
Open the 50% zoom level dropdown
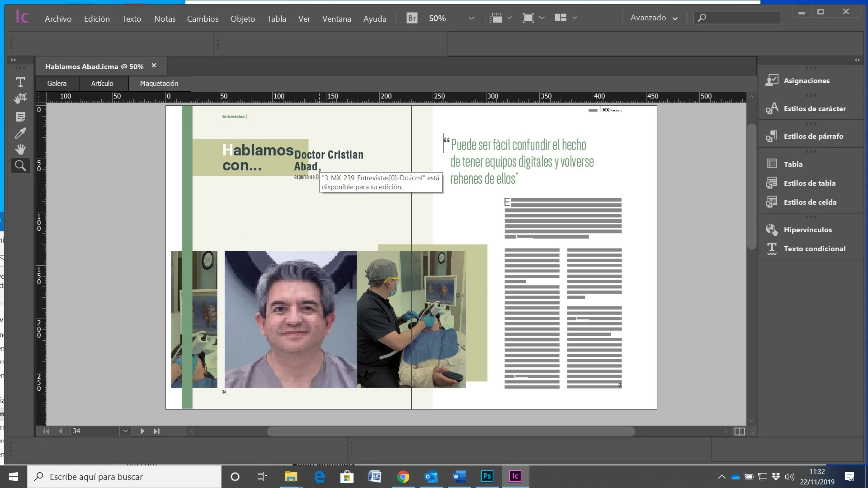[x=471, y=18]
